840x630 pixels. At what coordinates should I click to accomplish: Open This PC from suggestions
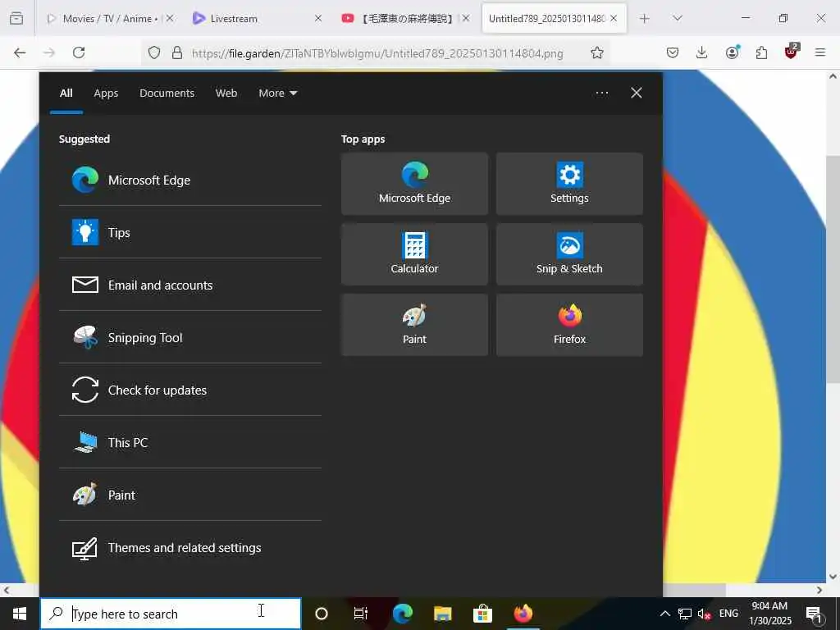click(190, 442)
